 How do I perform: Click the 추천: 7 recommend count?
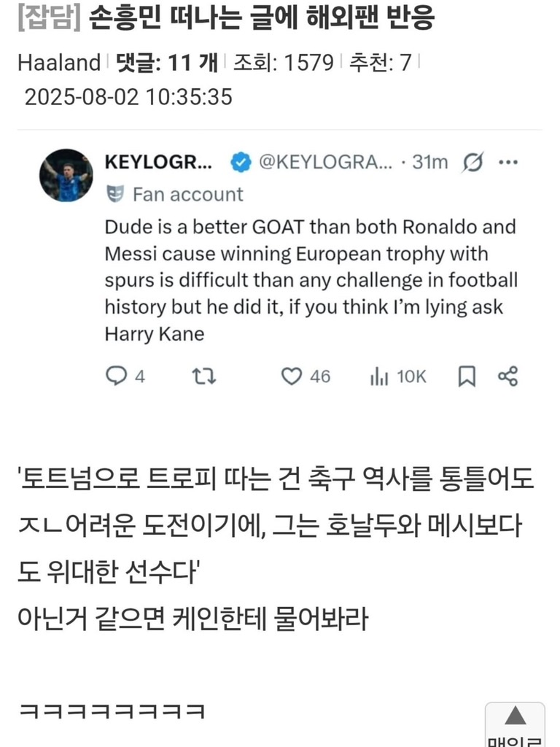click(x=380, y=63)
